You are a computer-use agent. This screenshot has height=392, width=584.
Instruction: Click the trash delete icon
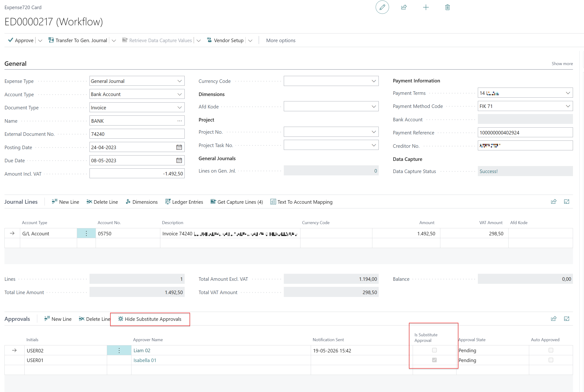pyautogui.click(x=447, y=7)
